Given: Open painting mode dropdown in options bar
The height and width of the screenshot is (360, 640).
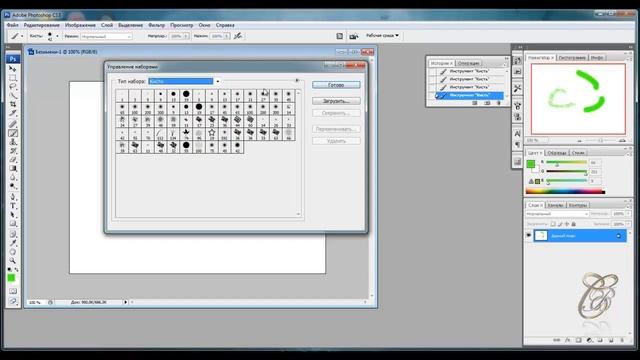Looking at the screenshot, I should [106, 36].
